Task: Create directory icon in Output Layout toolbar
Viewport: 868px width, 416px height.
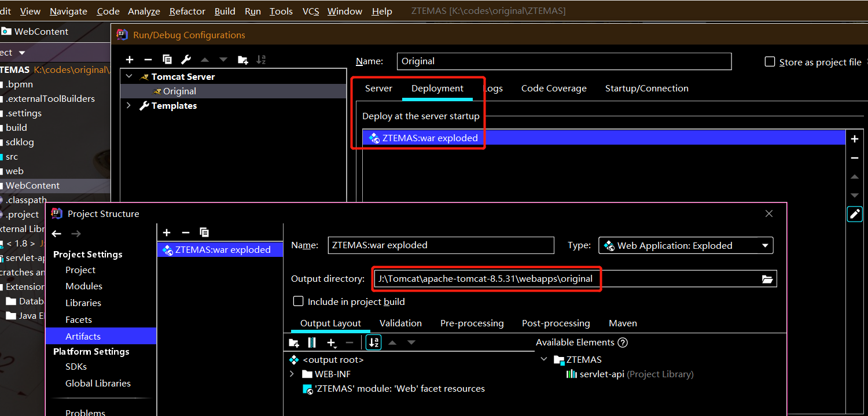Action: click(x=294, y=343)
